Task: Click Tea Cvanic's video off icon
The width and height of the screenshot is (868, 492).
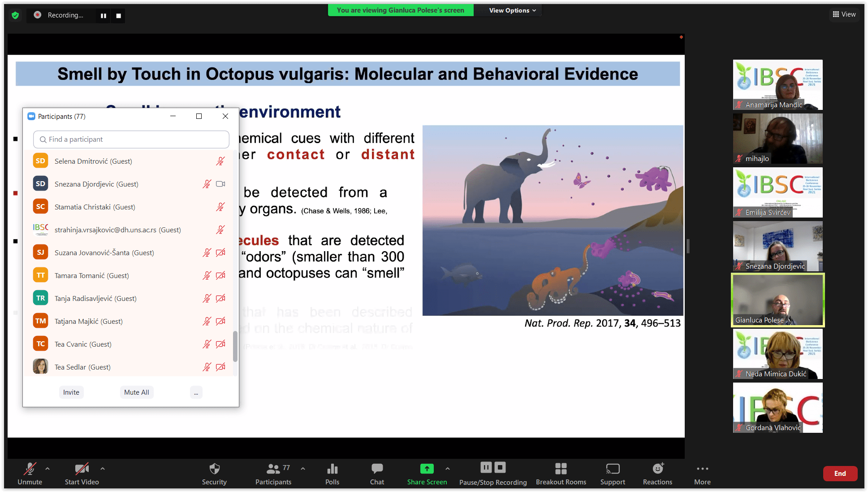Action: click(x=220, y=344)
